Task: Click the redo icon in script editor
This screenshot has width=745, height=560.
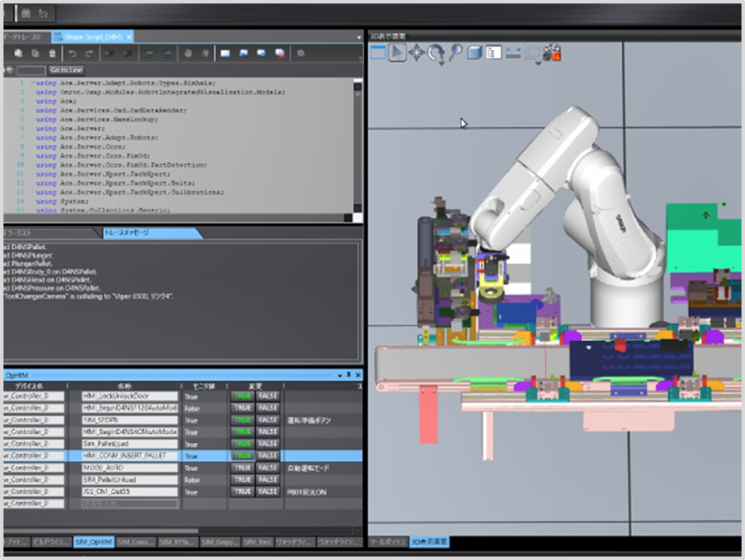Action: click(89, 53)
